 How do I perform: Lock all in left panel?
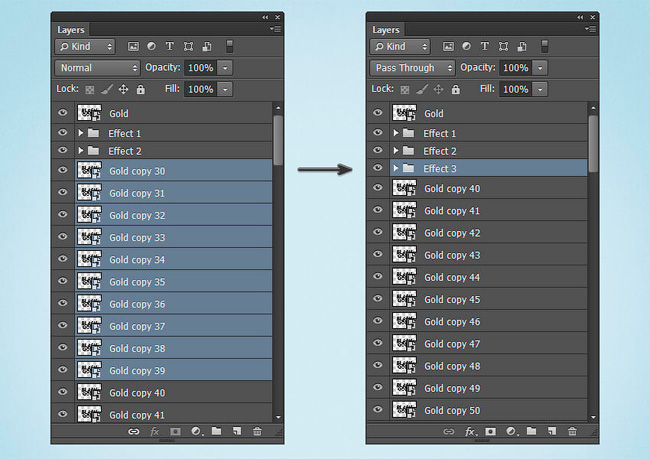tap(141, 89)
